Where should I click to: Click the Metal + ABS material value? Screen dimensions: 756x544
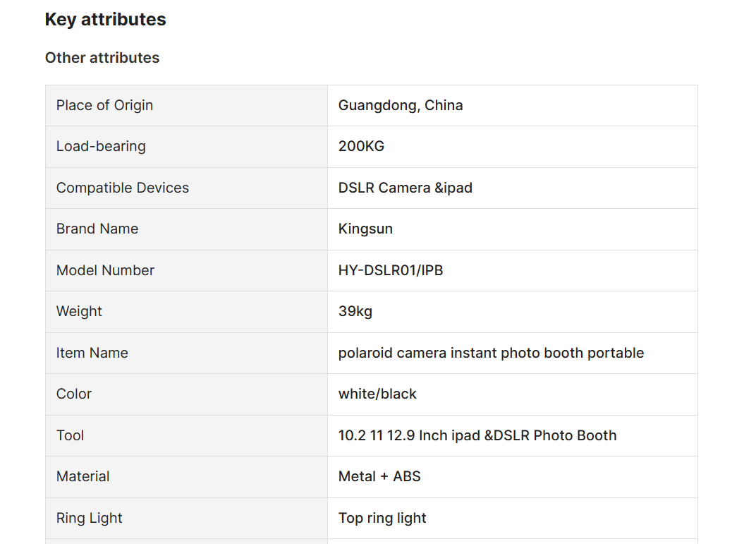point(379,476)
